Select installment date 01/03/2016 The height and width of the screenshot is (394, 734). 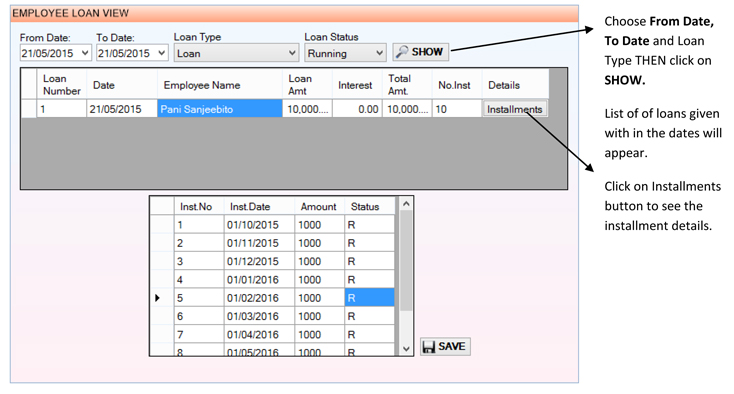click(x=259, y=316)
